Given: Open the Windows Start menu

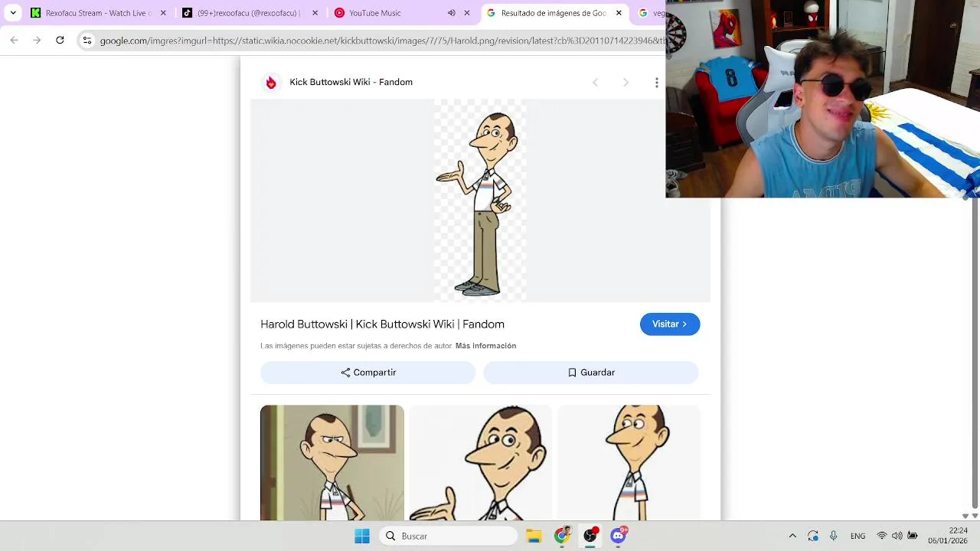Looking at the screenshot, I should click(x=362, y=536).
